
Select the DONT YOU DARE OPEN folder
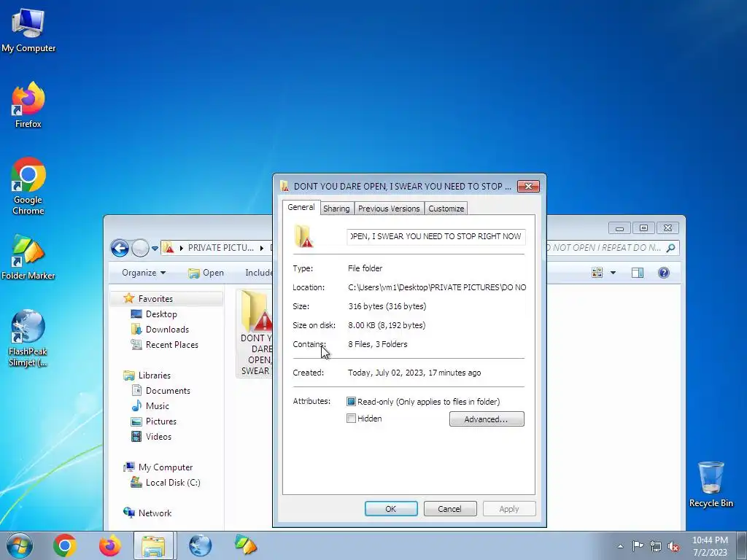255,333
